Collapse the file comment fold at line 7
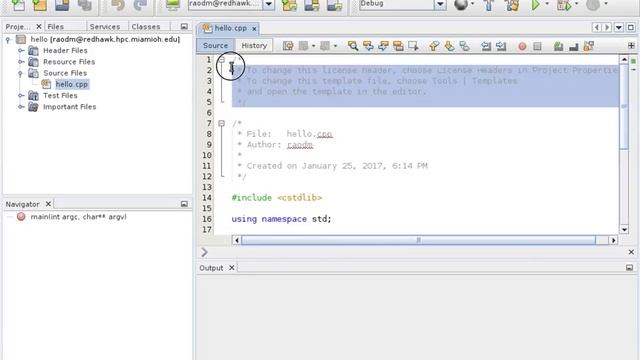640x360 pixels. tap(221, 123)
